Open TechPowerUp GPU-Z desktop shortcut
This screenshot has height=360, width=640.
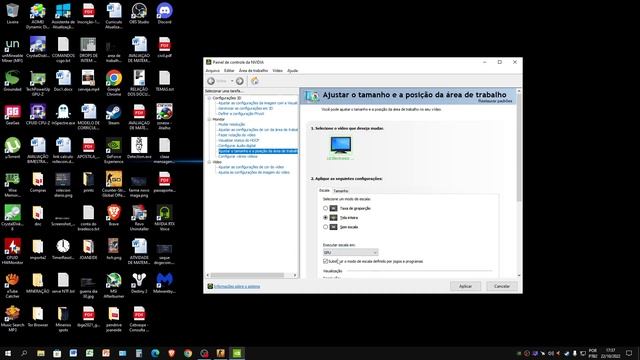pos(38,83)
